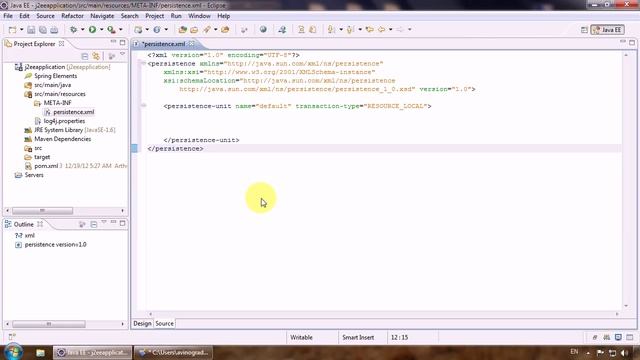Click the Previous Annotation icon
Viewport: 640px width, 360px height.
pyautogui.click(x=350, y=30)
